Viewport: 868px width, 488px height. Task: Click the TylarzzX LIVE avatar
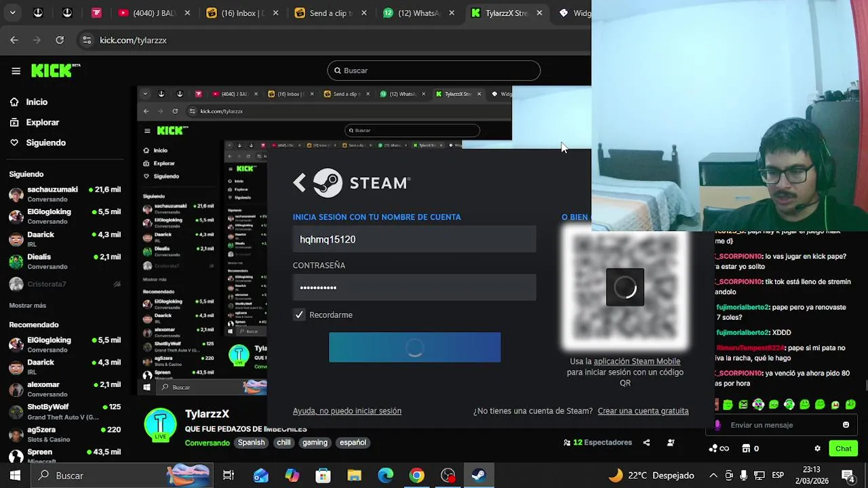pyautogui.click(x=160, y=425)
